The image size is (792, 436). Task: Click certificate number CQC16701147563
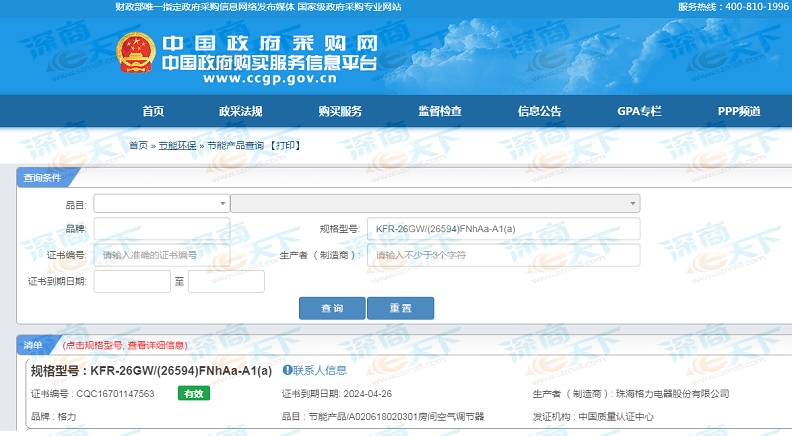coord(115,394)
